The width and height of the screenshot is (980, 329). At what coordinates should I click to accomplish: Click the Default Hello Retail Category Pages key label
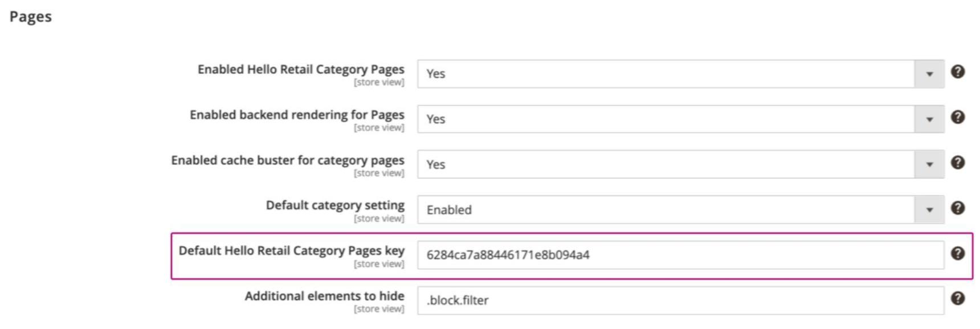point(291,251)
